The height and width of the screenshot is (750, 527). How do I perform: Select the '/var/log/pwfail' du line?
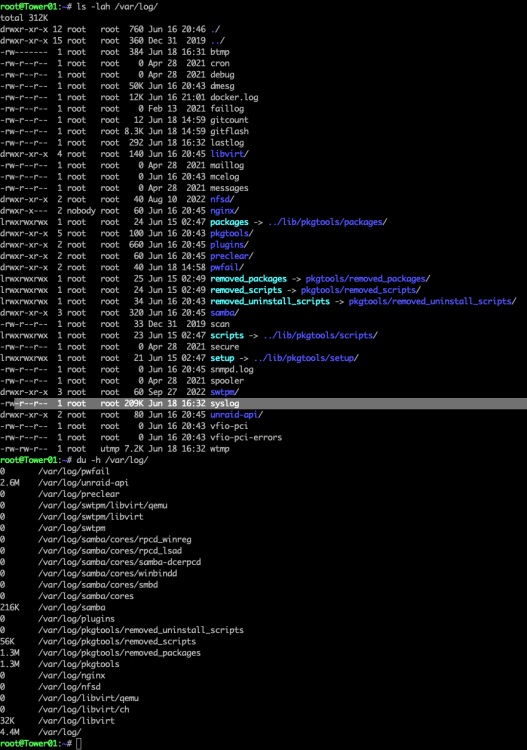click(55, 472)
